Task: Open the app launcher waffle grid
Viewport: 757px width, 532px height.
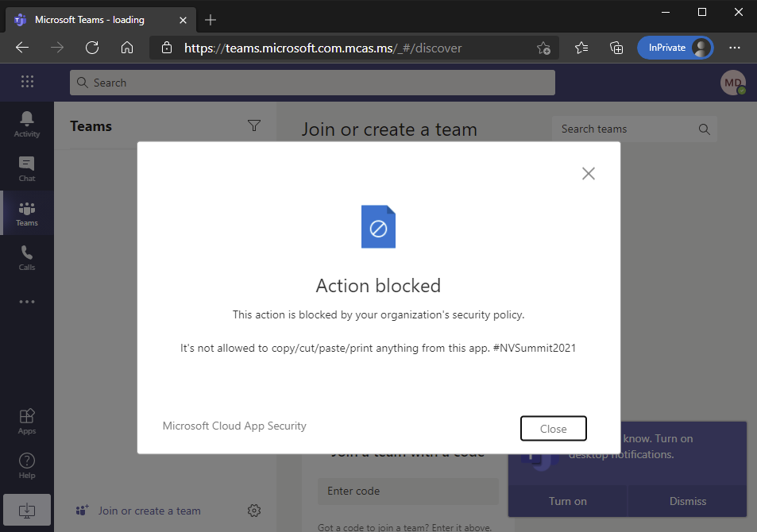Action: pos(28,81)
